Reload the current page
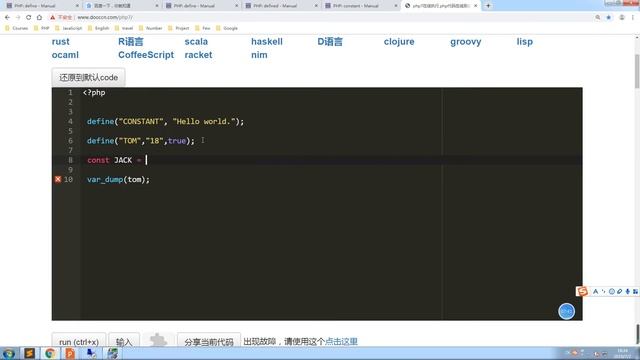 (29, 17)
